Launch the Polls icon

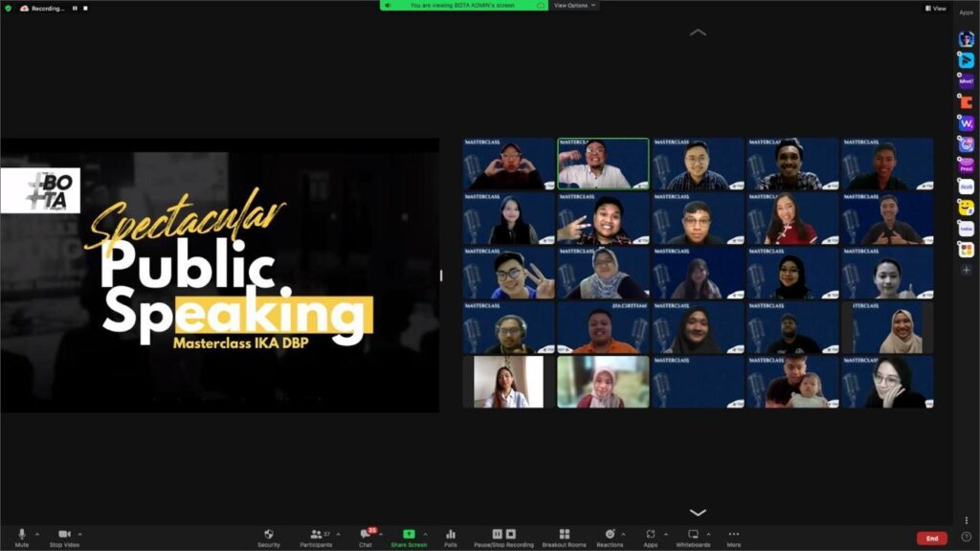450,535
